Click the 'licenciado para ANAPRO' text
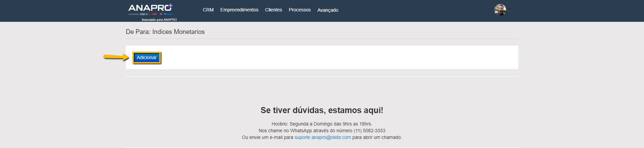Image resolution: width=644 pixels, height=148 pixels. 159,20
